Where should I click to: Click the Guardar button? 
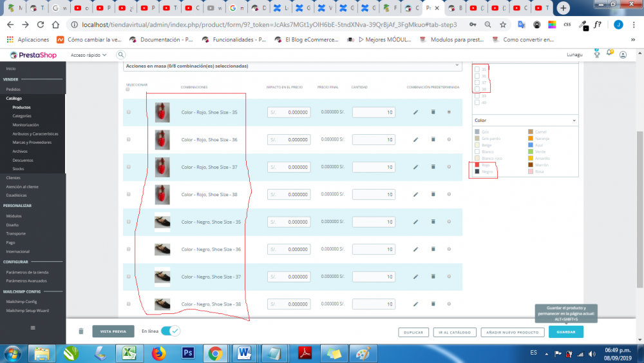[566, 332]
